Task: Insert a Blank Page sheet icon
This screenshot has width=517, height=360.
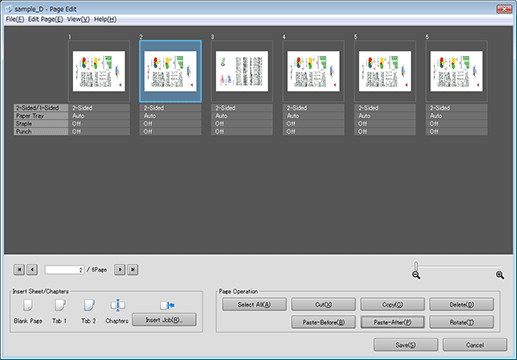Action: click(x=28, y=305)
